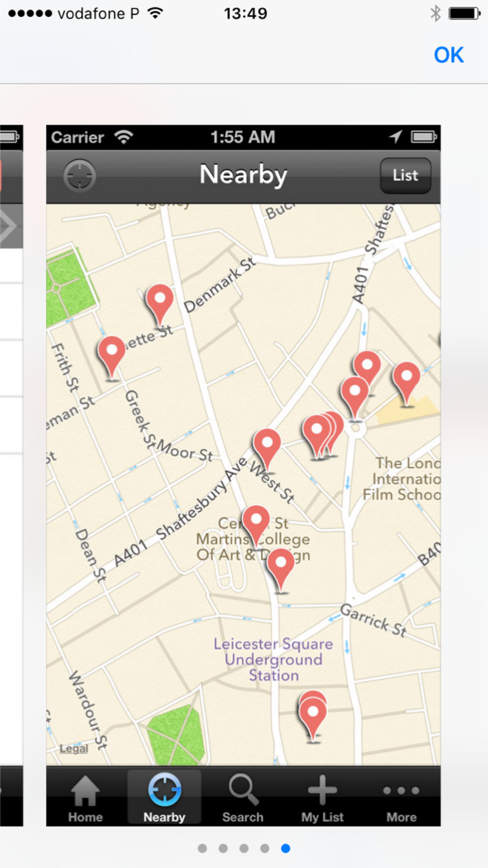Tap the pin near Denmark St
488x868 pixels.
pyautogui.click(x=160, y=302)
